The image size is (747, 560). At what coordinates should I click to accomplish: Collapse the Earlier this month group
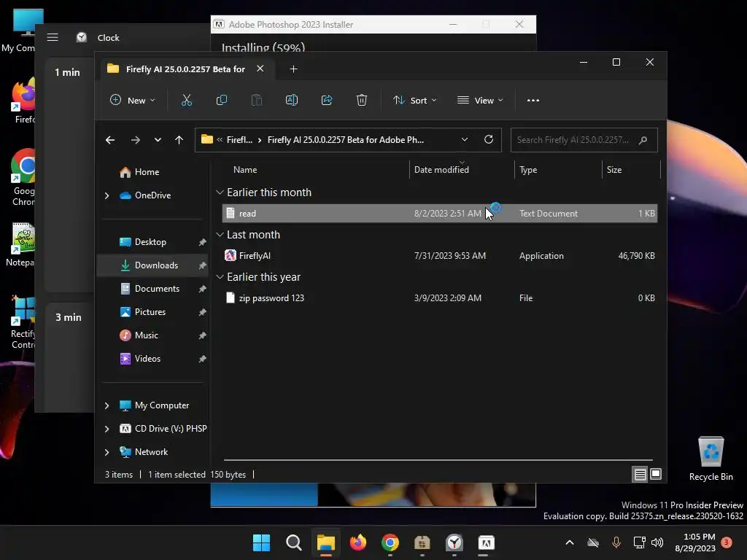coord(220,192)
